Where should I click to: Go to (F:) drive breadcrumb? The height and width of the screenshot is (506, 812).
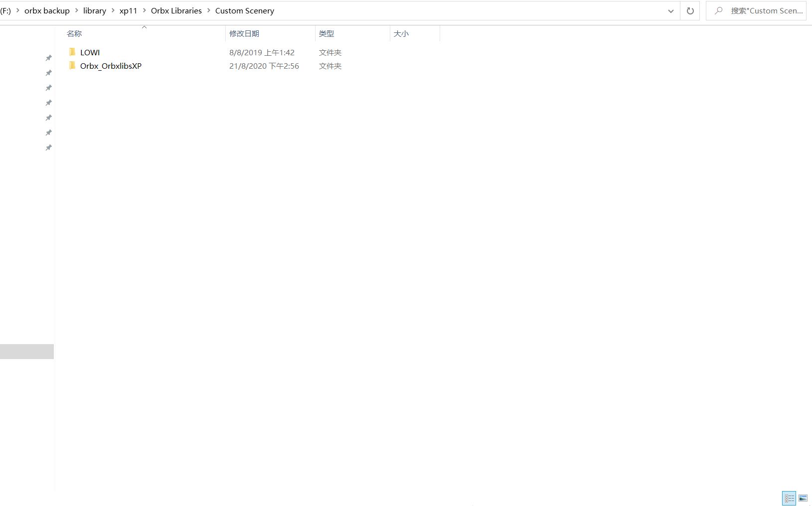pyautogui.click(x=5, y=11)
